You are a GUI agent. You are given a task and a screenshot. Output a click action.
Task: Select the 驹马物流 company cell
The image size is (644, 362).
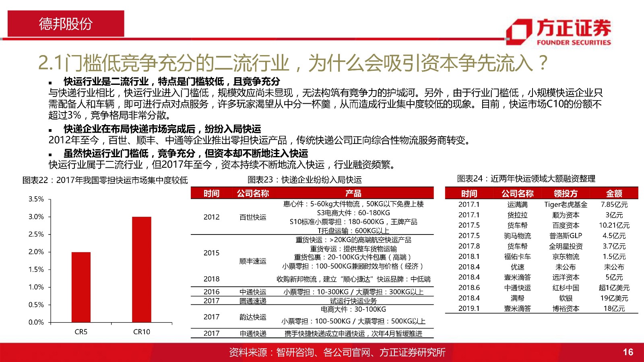point(517,236)
